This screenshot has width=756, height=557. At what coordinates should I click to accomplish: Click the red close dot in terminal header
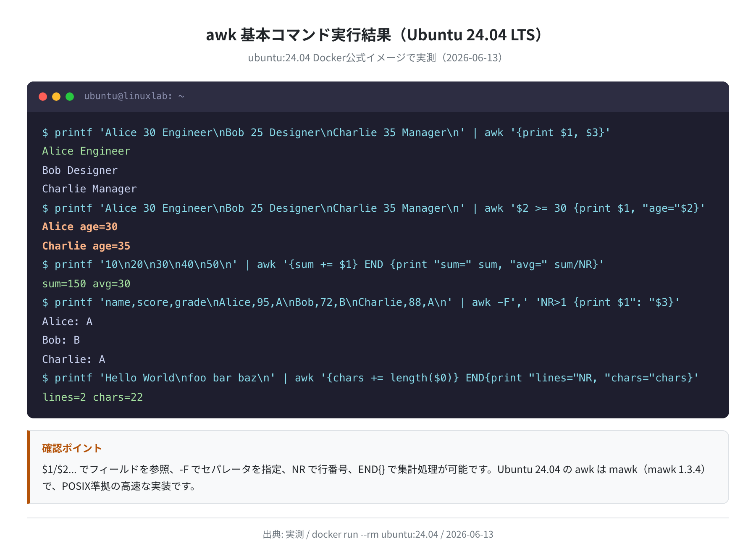click(43, 97)
